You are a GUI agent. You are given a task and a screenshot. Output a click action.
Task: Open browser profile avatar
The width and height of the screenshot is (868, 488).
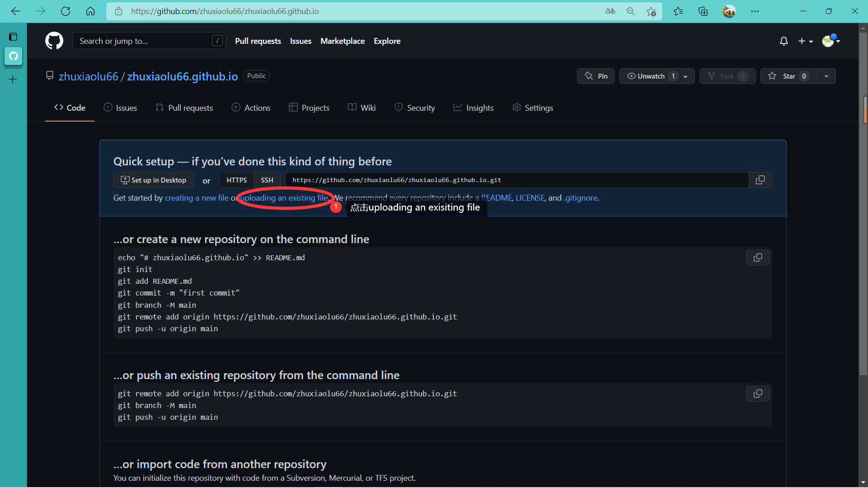click(729, 11)
